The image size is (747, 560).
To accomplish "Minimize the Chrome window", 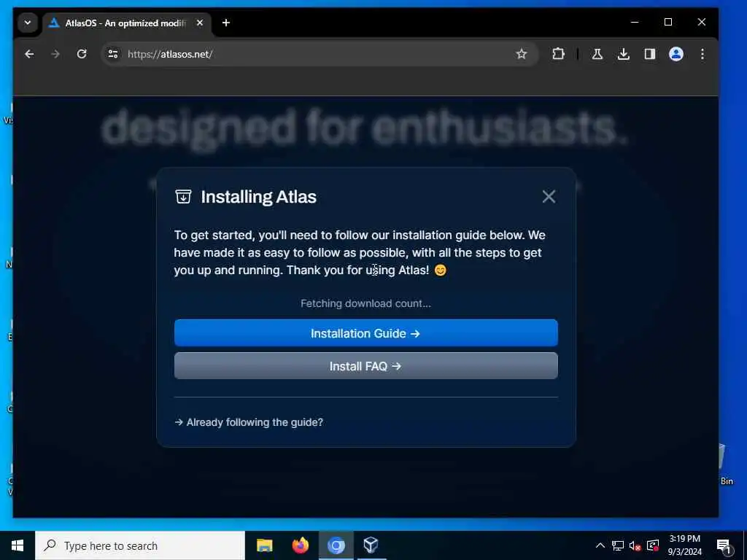I will coord(635,23).
